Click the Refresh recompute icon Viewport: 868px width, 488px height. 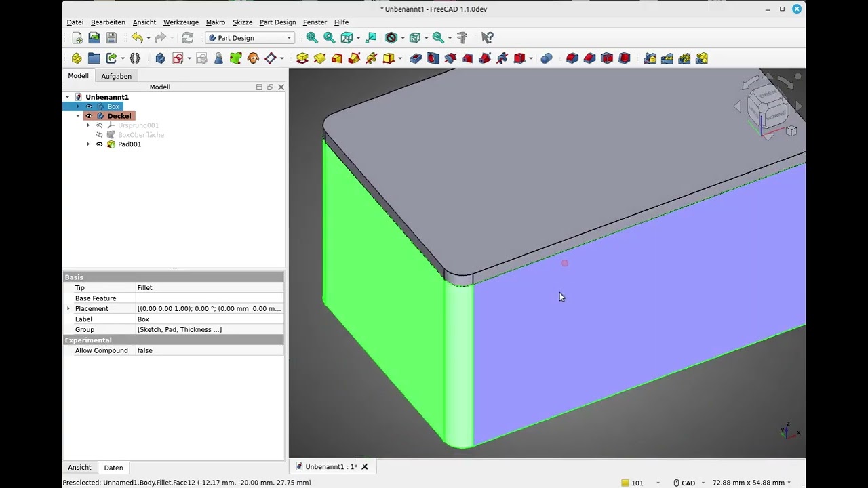point(188,38)
